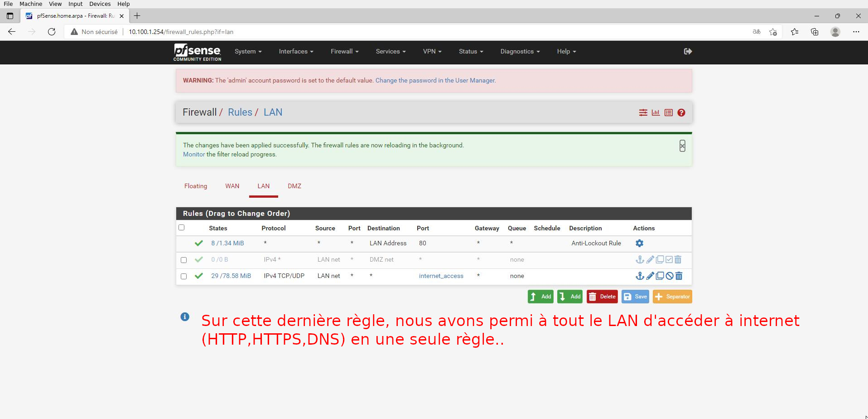The width and height of the screenshot is (868, 419).
Task: Switch to the WAN tab
Action: click(232, 186)
